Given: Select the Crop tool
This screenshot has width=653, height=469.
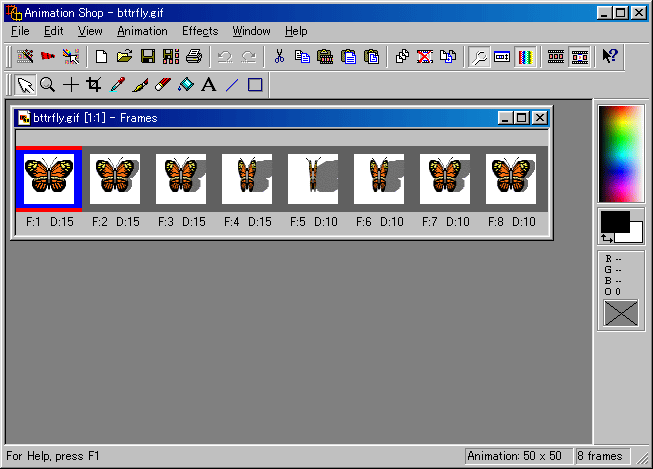Looking at the screenshot, I should point(94,85).
